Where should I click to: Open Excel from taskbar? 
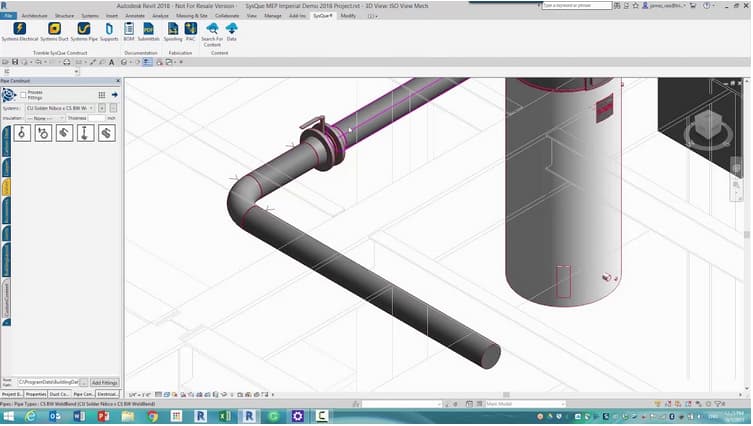(x=224, y=416)
